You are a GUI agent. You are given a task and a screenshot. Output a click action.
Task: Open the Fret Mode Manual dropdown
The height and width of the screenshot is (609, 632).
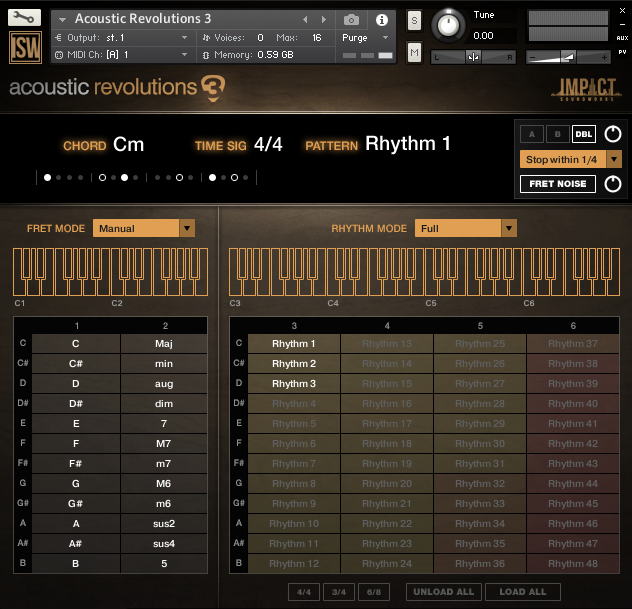pyautogui.click(x=144, y=228)
